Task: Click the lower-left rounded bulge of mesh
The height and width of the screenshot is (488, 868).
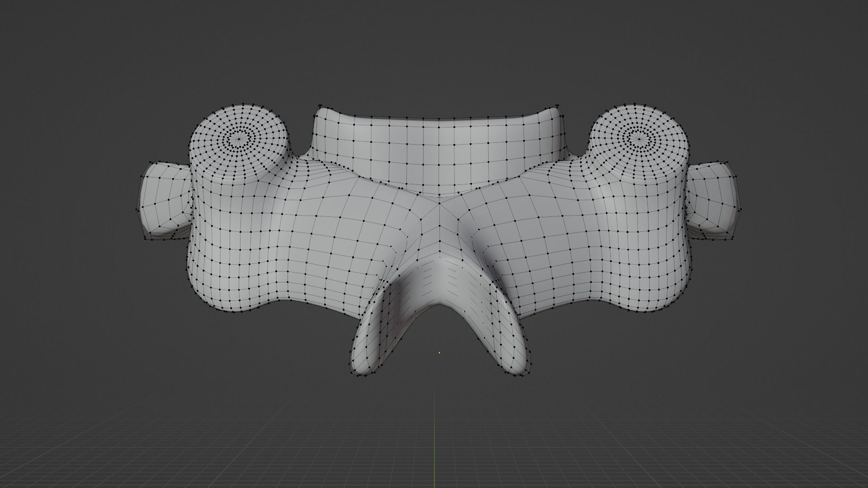Action: pyautogui.click(x=226, y=294)
